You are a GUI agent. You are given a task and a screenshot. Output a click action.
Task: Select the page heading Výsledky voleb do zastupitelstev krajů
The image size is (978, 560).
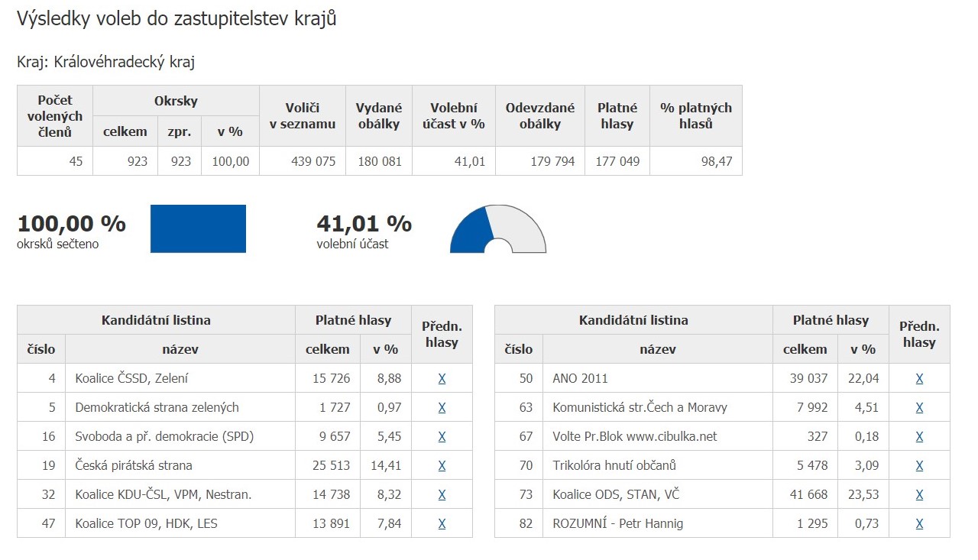tap(176, 19)
